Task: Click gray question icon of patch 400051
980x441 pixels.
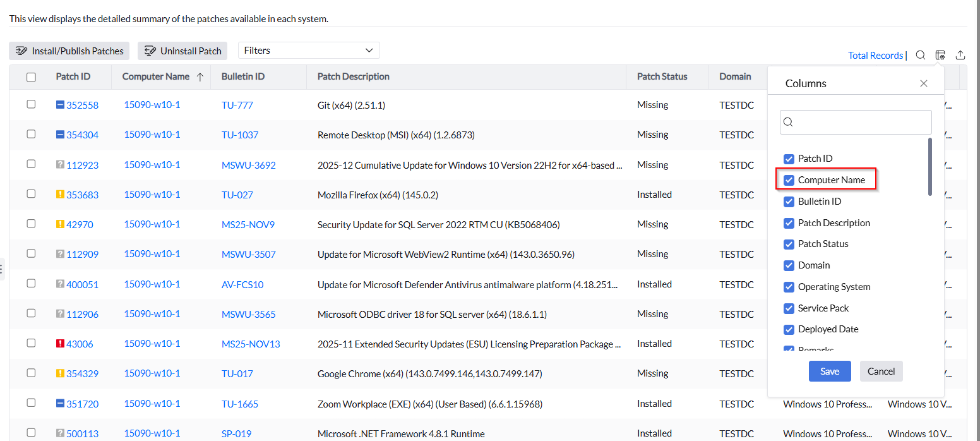Action: coord(61,284)
